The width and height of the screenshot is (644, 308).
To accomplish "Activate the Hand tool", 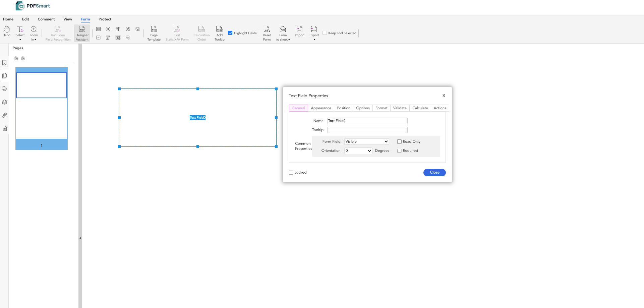I will click(x=6, y=33).
